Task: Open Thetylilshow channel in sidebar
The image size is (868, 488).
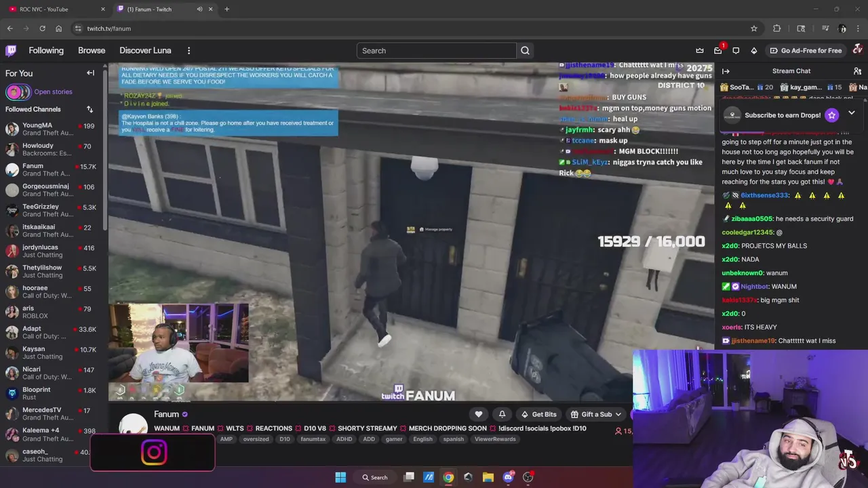Action: tap(52, 271)
